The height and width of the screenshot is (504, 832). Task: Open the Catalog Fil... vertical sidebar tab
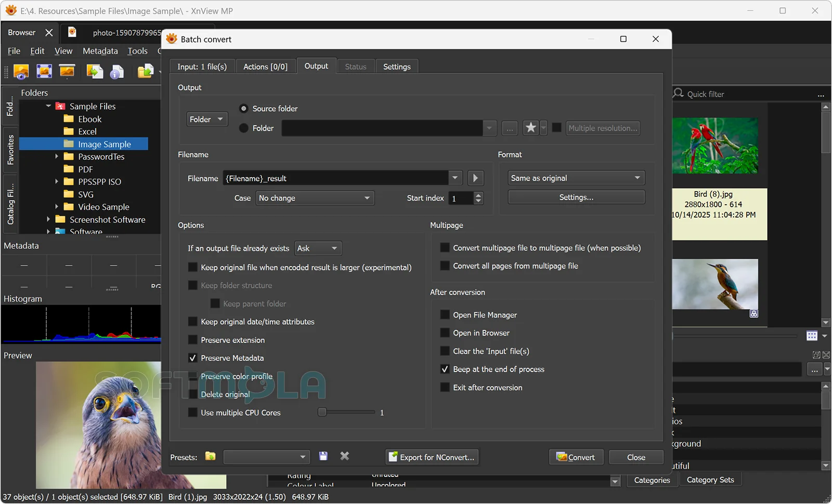(x=10, y=204)
